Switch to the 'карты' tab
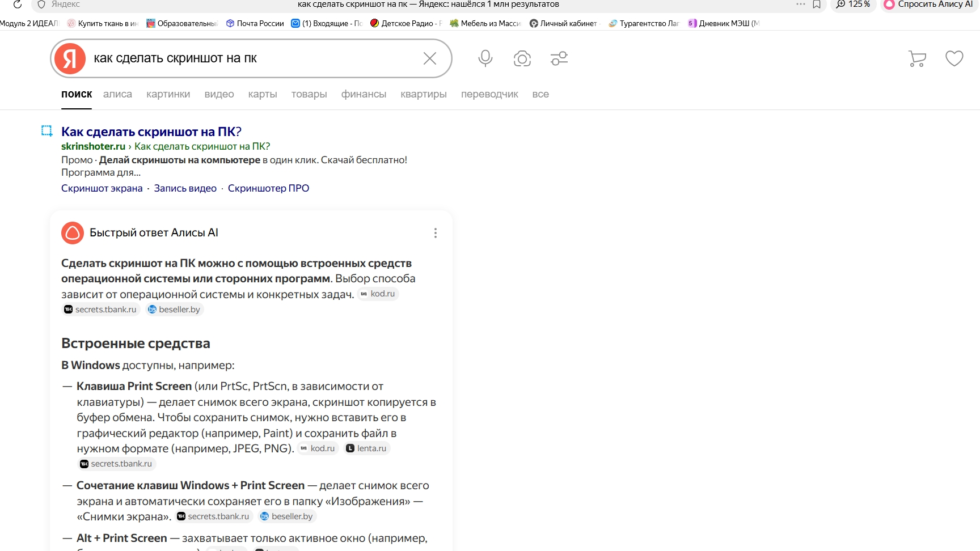980x551 pixels. pyautogui.click(x=263, y=94)
